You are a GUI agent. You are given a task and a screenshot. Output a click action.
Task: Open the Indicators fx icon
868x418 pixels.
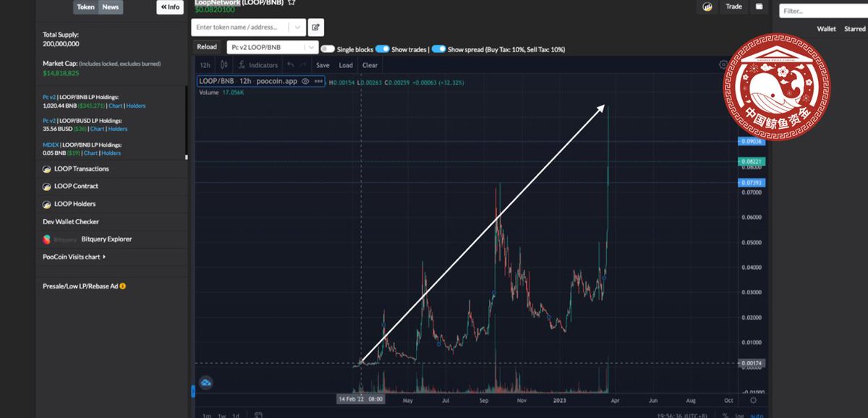[258, 65]
